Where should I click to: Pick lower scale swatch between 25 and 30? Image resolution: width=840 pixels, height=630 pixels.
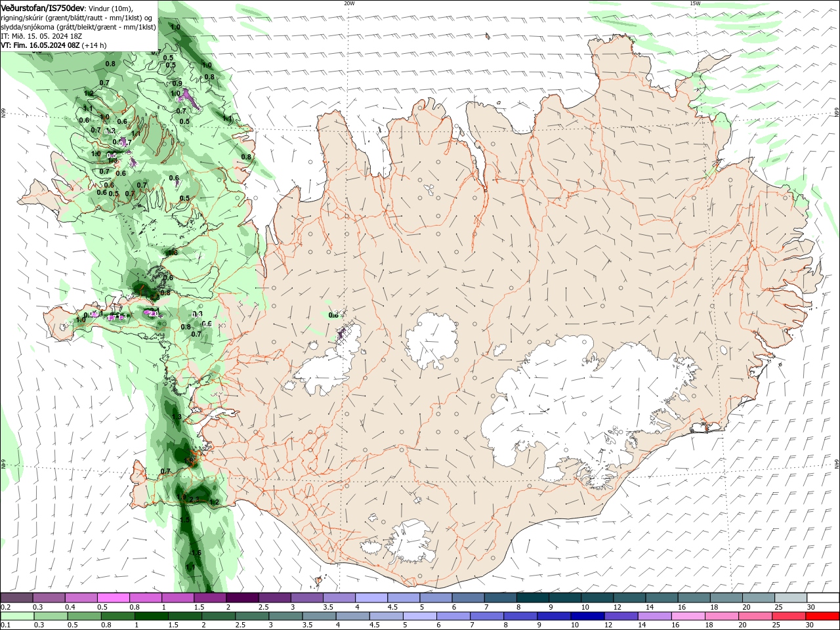tap(789, 616)
